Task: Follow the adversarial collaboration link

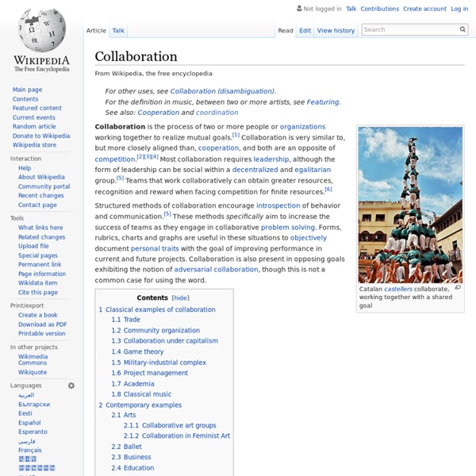Action: pos(216,269)
